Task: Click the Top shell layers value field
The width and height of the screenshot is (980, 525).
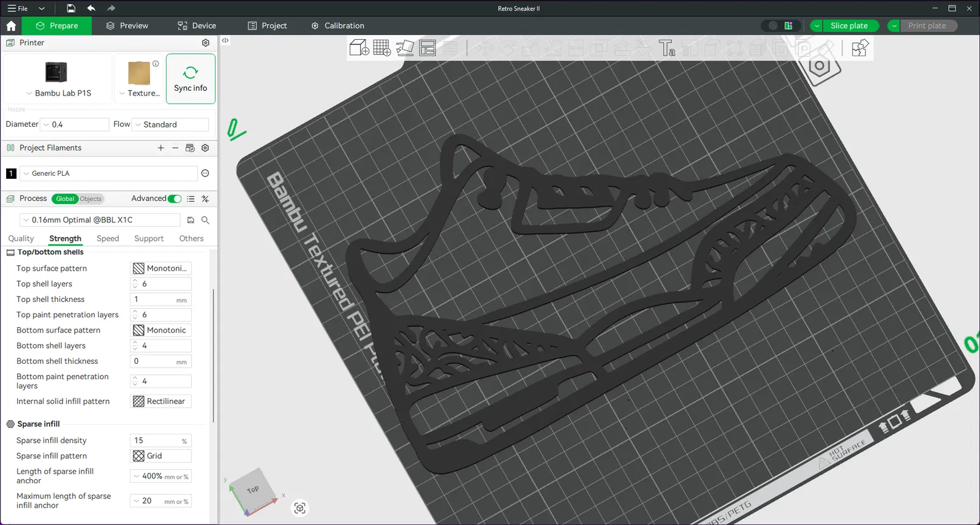Action: point(162,284)
